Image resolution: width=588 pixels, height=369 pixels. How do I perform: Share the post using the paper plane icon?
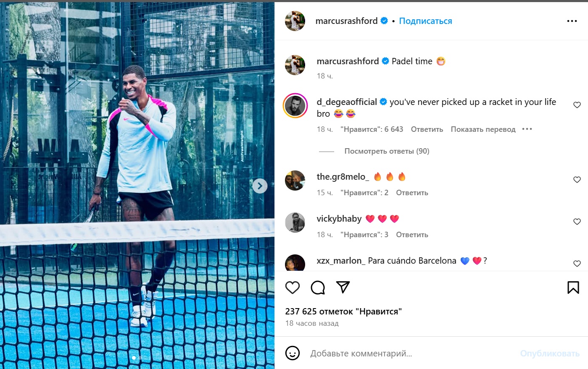tap(343, 287)
